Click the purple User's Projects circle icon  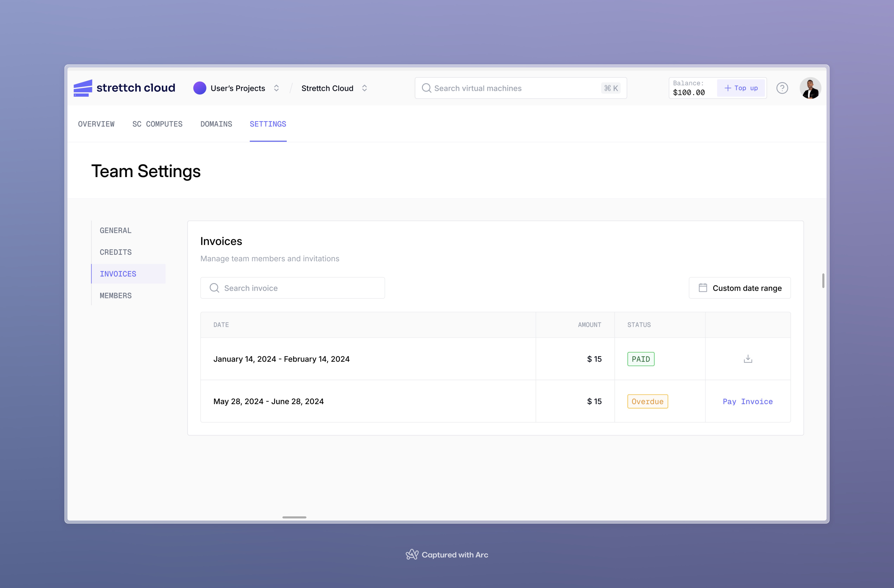tap(199, 88)
